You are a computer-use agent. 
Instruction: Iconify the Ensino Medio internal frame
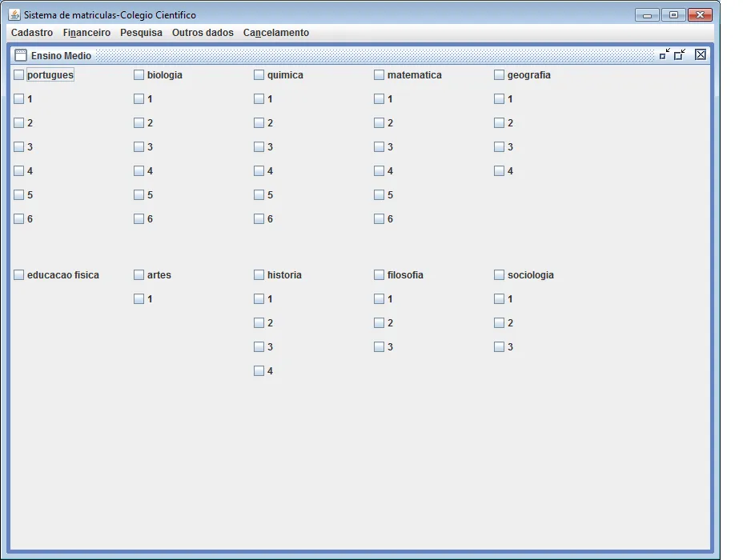tap(665, 54)
